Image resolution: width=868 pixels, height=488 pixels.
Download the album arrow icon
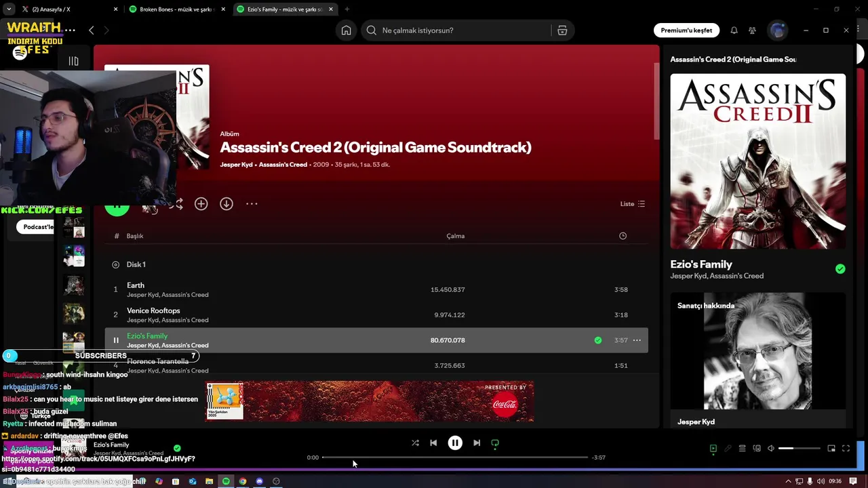(x=226, y=204)
